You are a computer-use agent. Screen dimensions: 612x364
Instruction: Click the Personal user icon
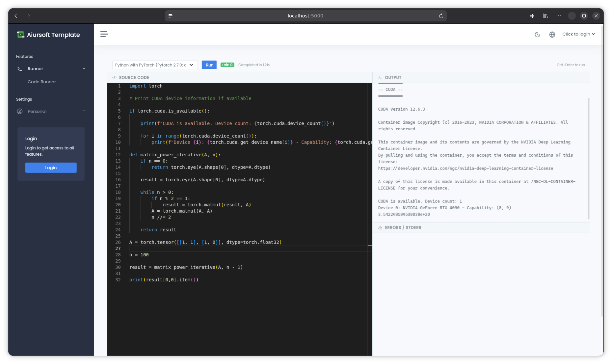[x=20, y=111]
